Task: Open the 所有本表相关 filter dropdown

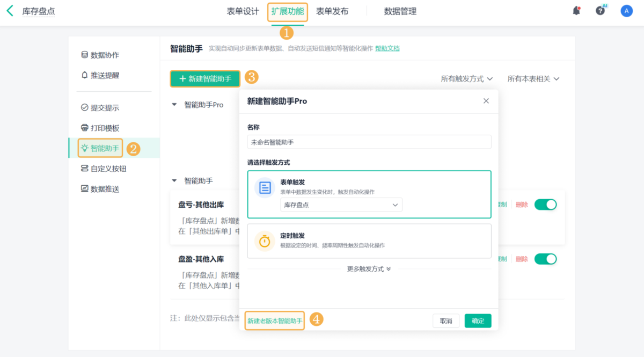Action: [x=533, y=79]
